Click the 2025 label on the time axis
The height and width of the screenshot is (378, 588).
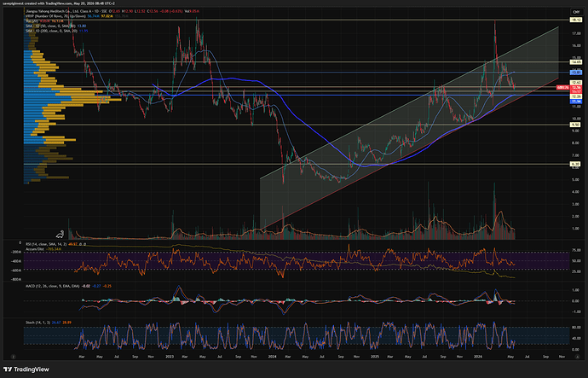375,357
